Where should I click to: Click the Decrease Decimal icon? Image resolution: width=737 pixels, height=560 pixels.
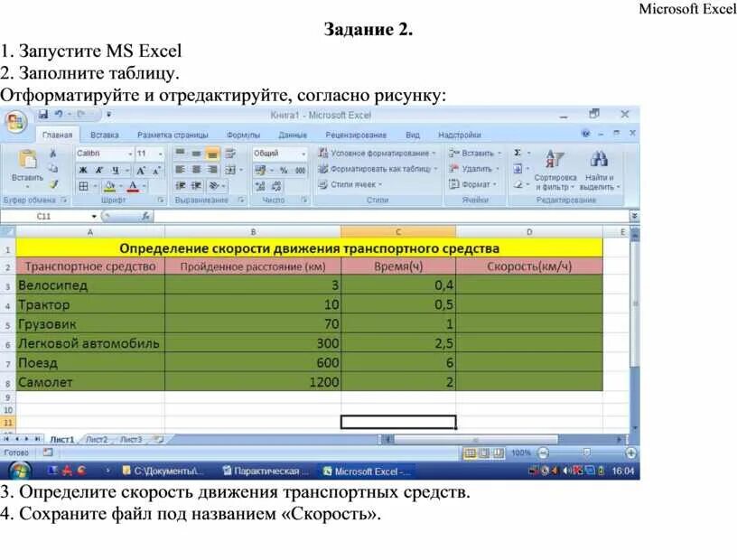click(x=276, y=186)
